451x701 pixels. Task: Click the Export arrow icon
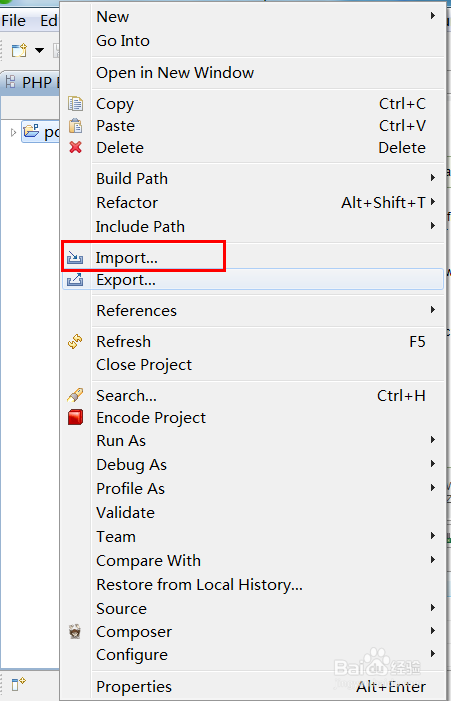click(75, 280)
